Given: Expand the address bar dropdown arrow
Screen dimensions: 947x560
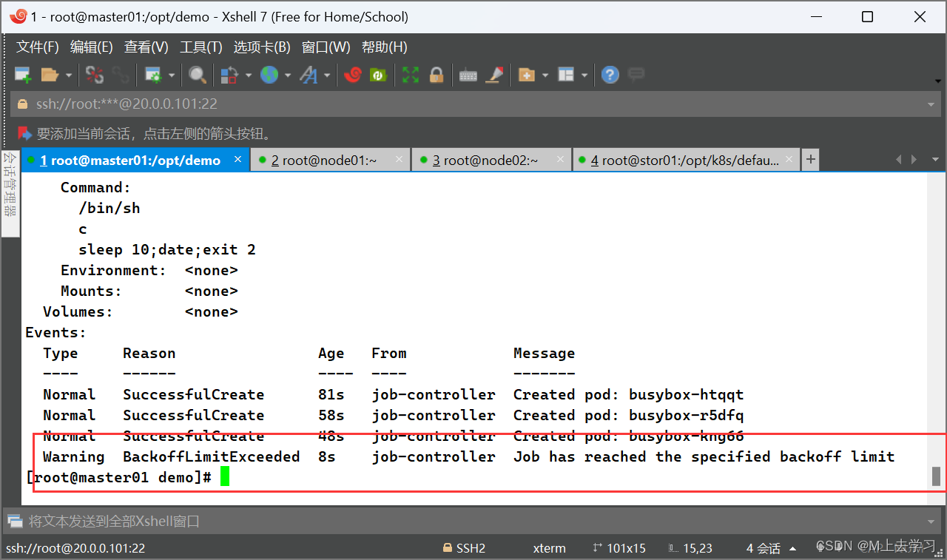Looking at the screenshot, I should [932, 104].
